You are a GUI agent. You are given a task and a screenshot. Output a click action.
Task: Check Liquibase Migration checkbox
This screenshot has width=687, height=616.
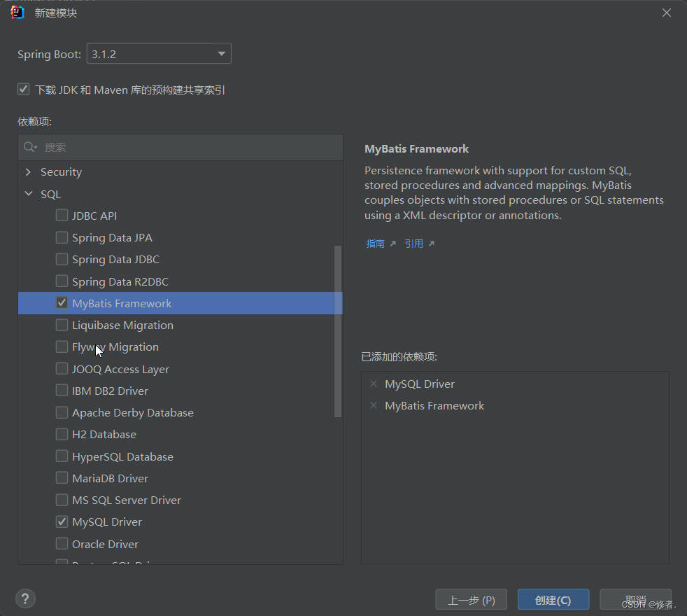[62, 325]
